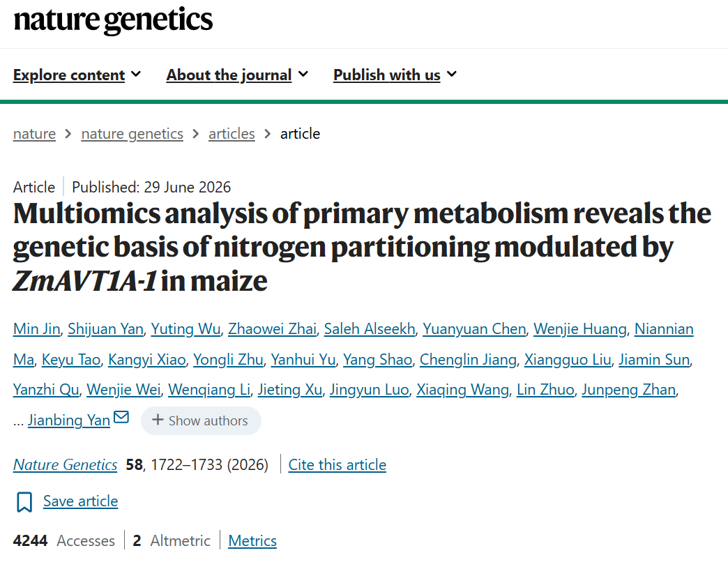
Task: Open the italic Nature Genetics journal link
Action: click(65, 464)
